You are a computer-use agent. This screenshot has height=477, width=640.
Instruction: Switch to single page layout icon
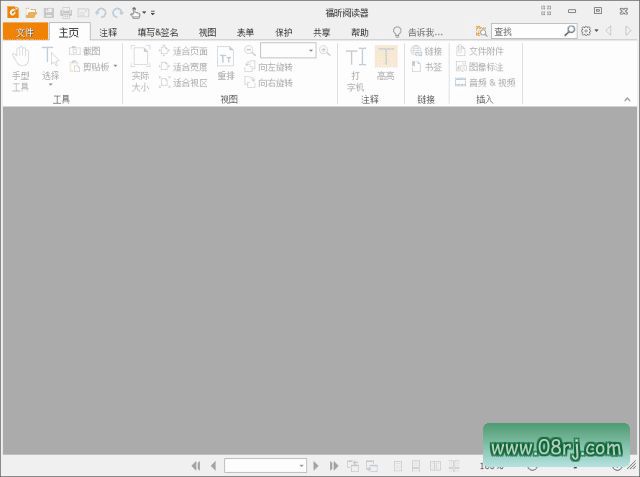pyautogui.click(x=398, y=466)
